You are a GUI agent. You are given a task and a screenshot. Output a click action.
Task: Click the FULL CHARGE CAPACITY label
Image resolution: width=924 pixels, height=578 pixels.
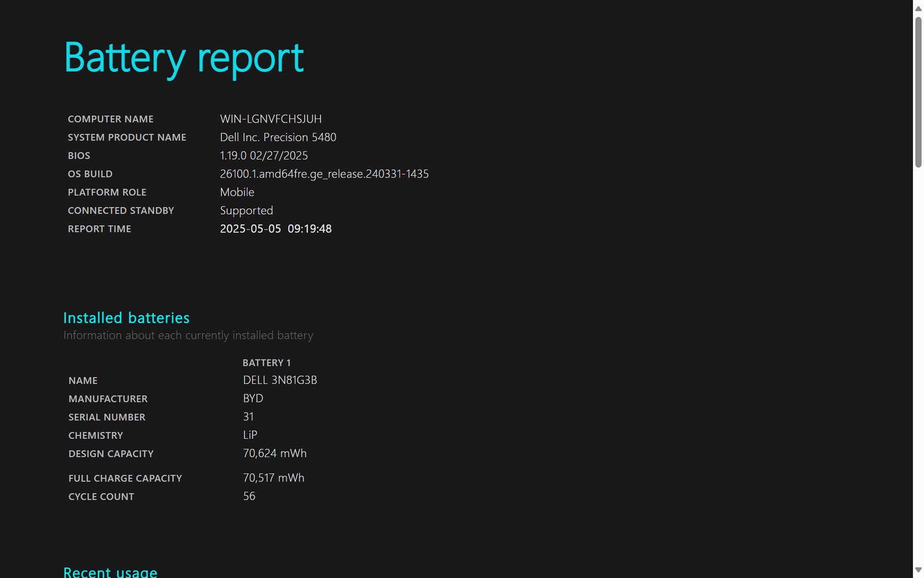(x=125, y=479)
